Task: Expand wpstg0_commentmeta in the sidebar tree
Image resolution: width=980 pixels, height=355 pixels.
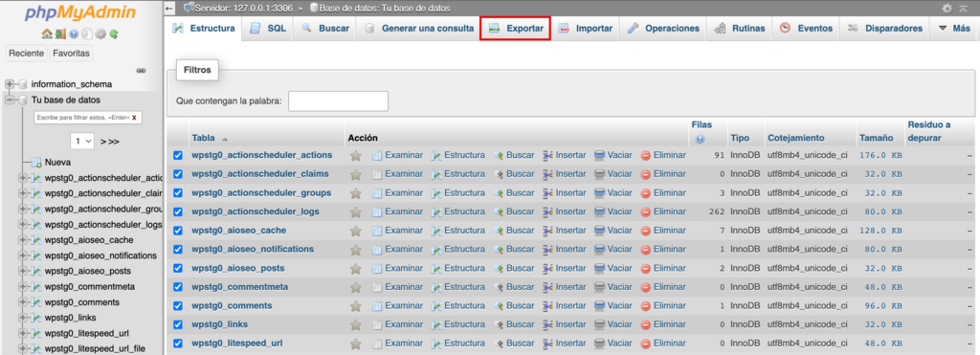Action: coord(24,287)
